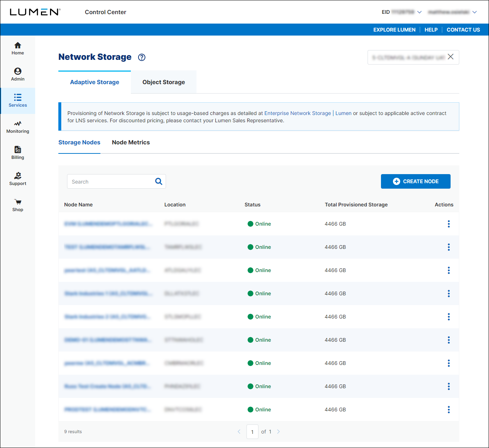
Task: Open the last node name link
Action: point(108,410)
